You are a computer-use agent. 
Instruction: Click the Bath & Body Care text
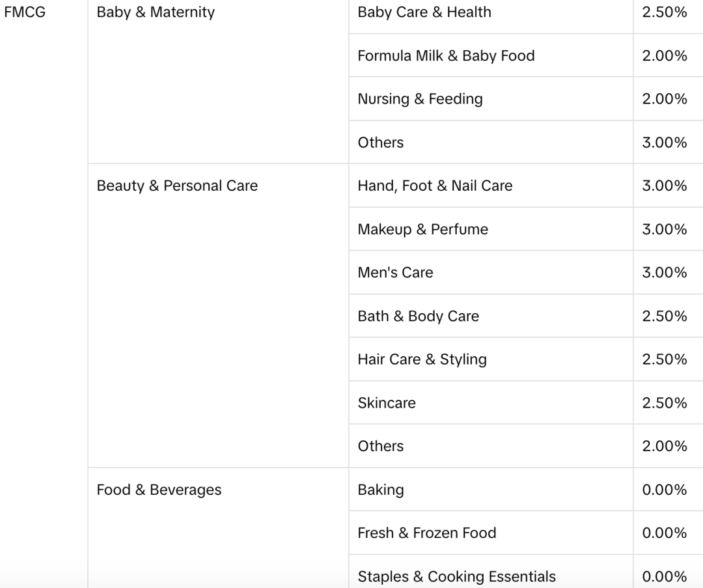click(418, 316)
